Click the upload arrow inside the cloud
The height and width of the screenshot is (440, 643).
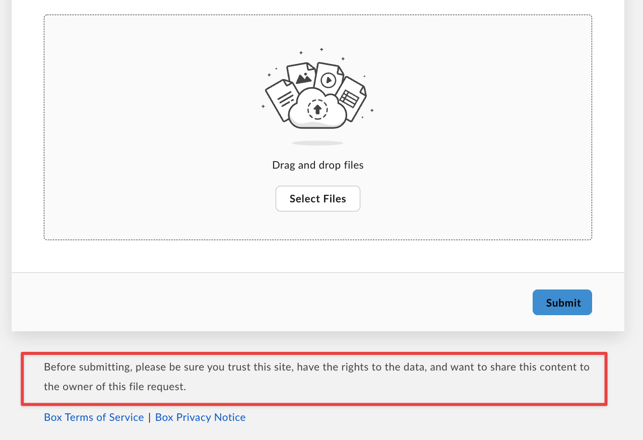tap(317, 109)
